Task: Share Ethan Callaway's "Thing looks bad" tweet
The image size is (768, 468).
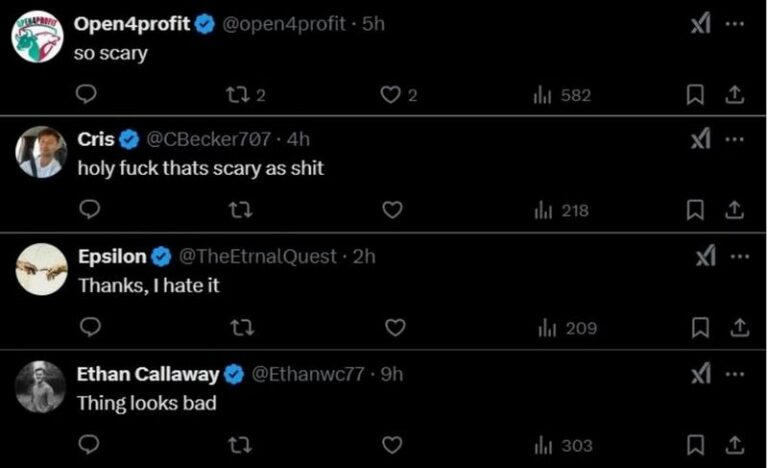Action: (735, 444)
